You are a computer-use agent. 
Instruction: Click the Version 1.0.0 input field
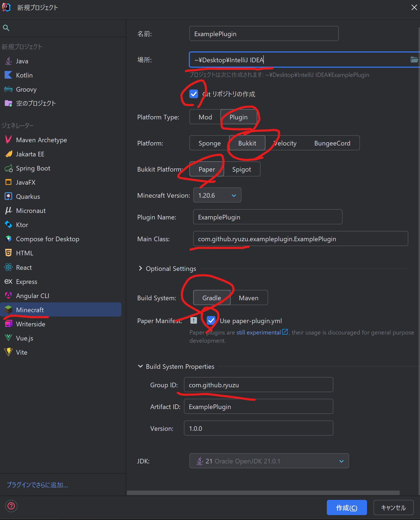tap(258, 428)
